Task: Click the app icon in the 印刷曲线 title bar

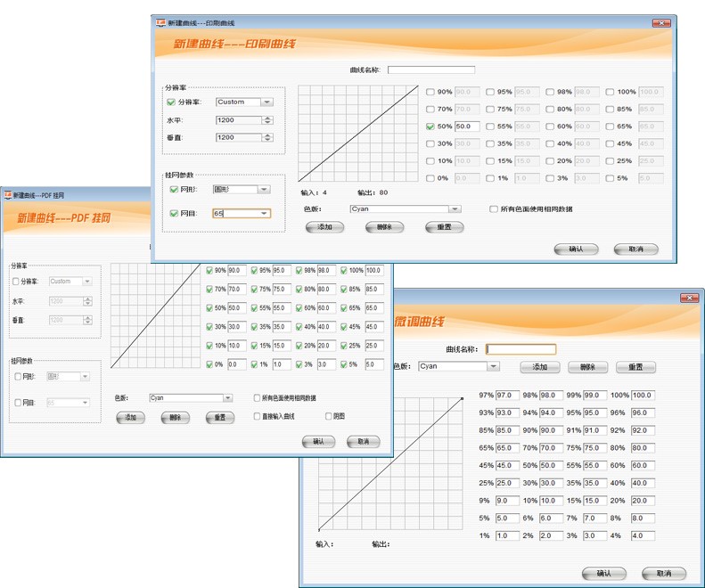Action: click(x=160, y=22)
